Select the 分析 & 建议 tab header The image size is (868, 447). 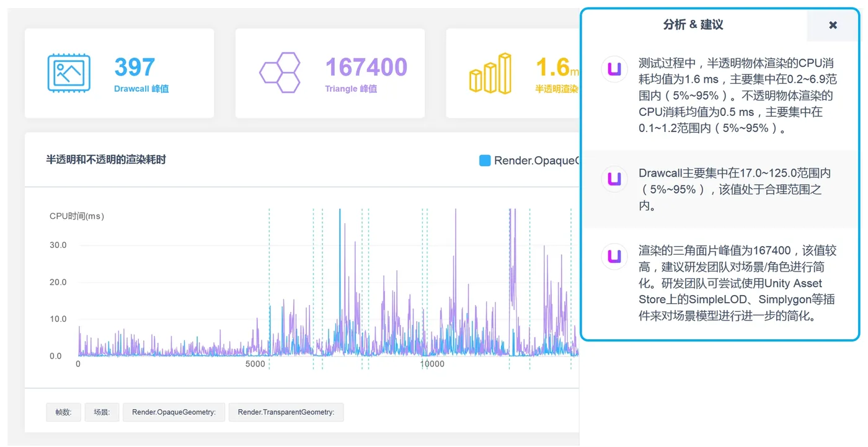pyautogui.click(x=693, y=25)
